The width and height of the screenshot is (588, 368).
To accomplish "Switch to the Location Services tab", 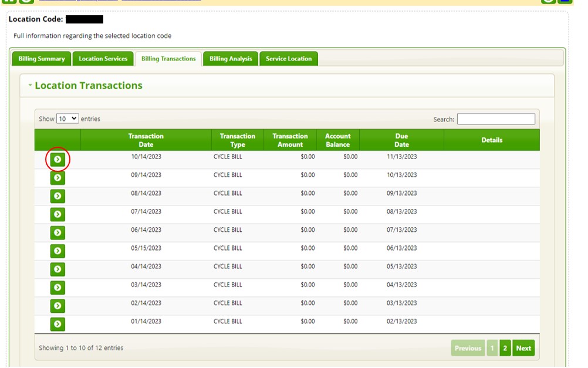I will [103, 59].
